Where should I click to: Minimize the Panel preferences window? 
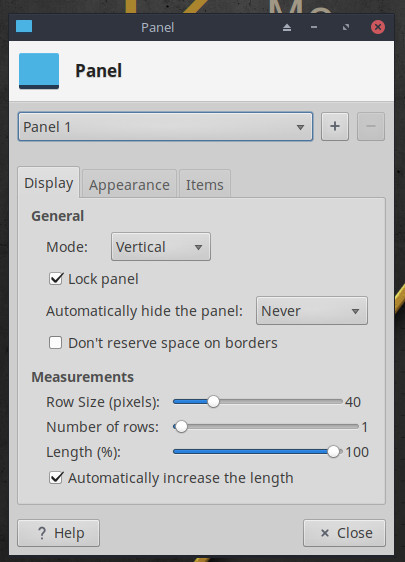pyautogui.click(x=314, y=27)
